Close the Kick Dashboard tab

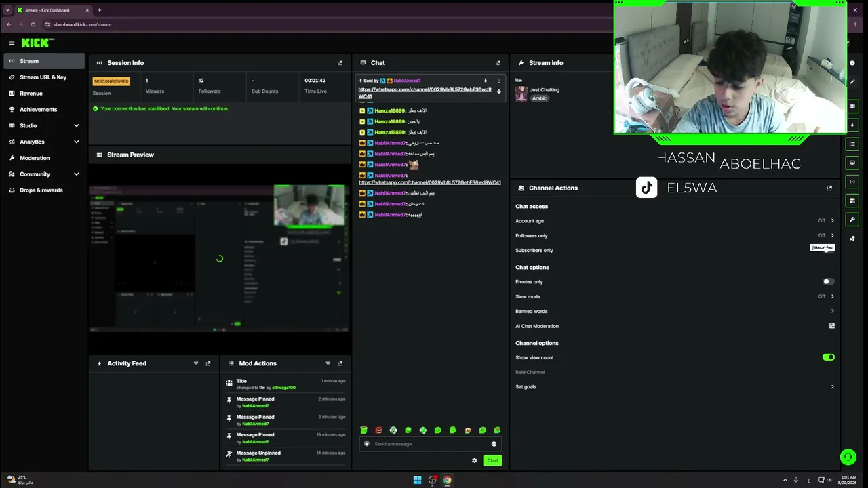[x=87, y=10]
